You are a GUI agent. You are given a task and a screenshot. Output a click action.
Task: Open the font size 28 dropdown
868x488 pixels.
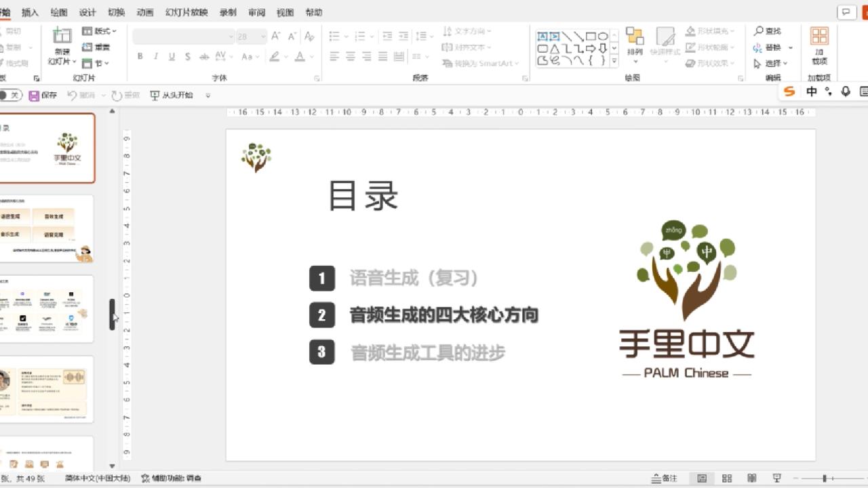263,37
